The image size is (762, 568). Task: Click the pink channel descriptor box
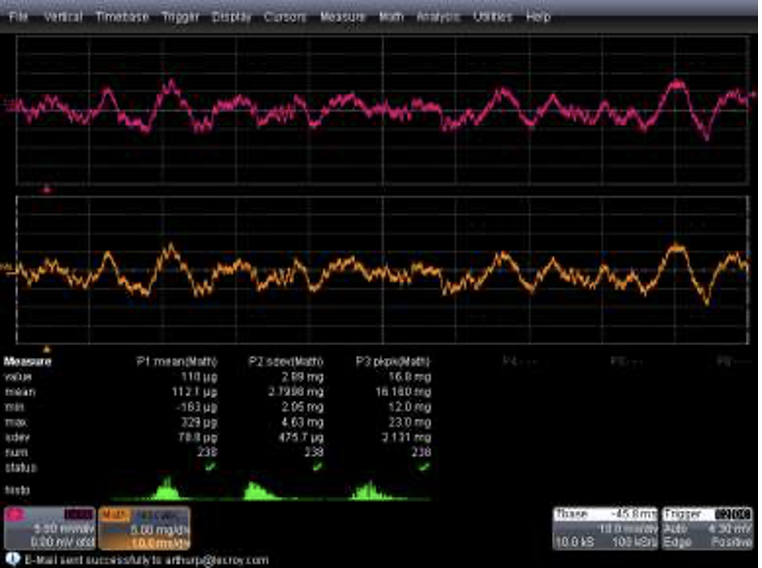click(50, 526)
